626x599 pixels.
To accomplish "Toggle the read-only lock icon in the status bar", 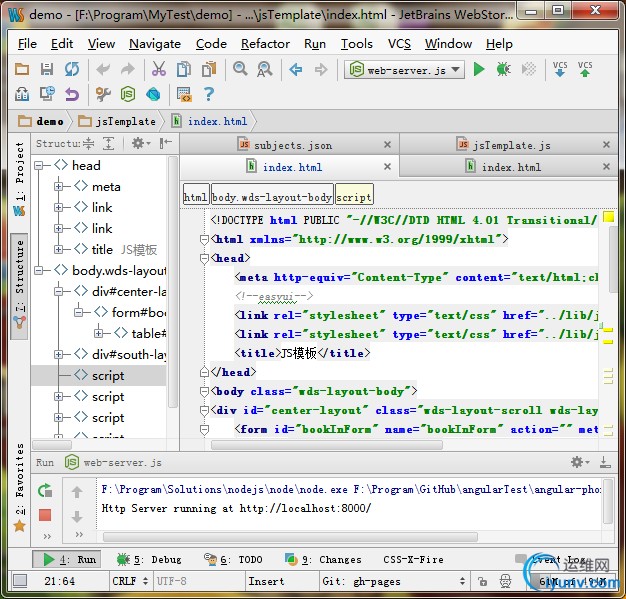I will coord(482,581).
